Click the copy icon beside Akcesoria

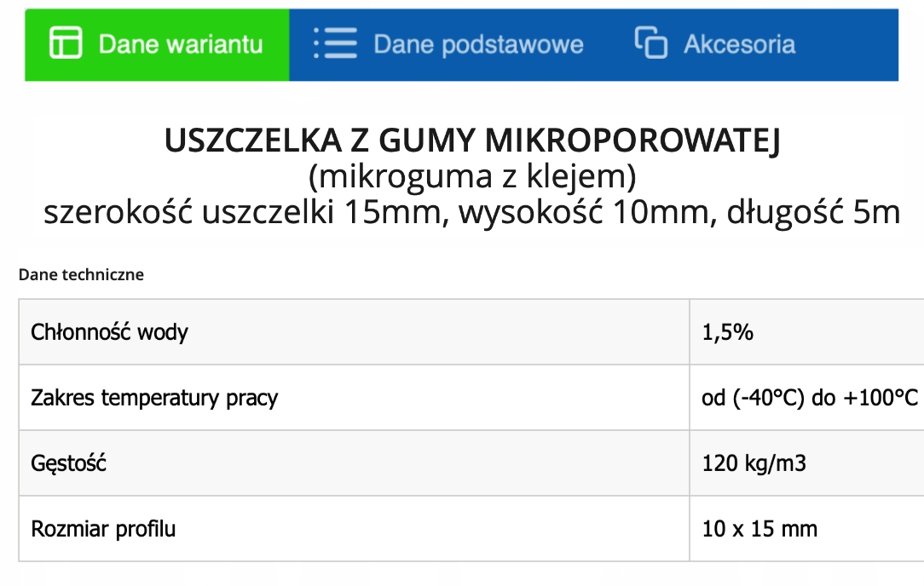(650, 43)
